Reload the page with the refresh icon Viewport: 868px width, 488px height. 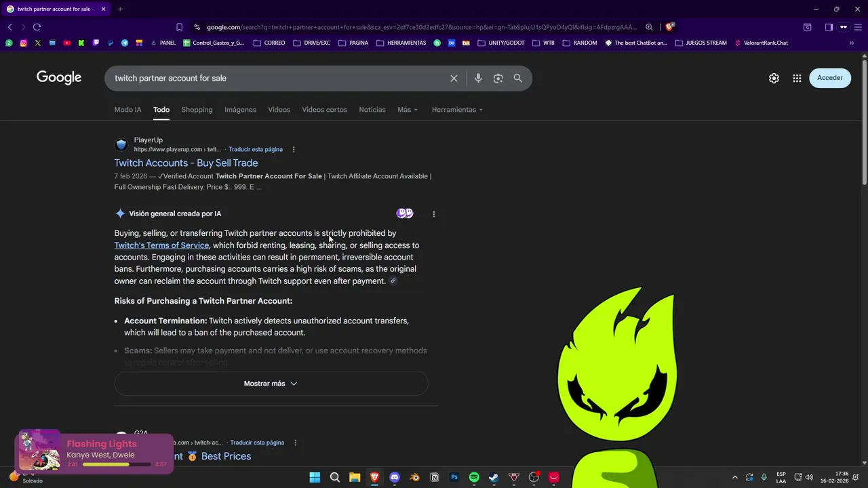(x=37, y=27)
